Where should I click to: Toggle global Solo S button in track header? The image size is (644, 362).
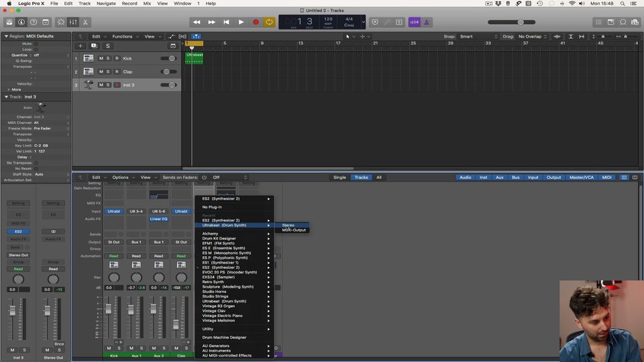[107, 46]
